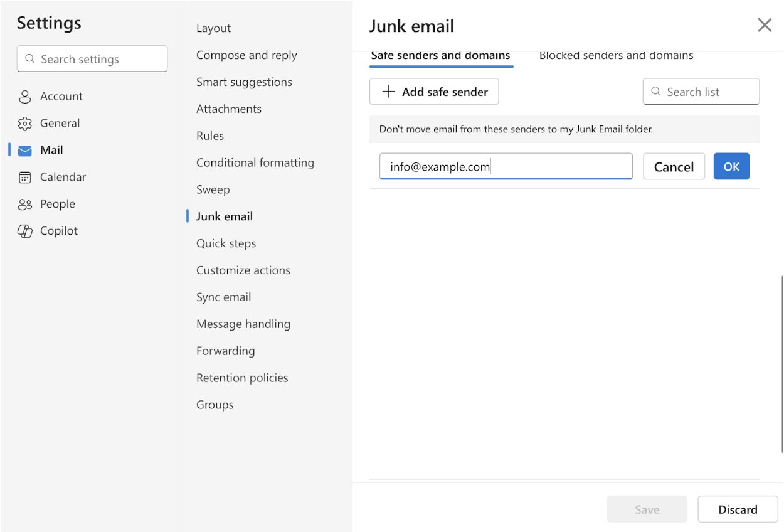The height and width of the screenshot is (532, 784).
Task: Click the magnifier icon in Search list
Action: click(x=656, y=92)
